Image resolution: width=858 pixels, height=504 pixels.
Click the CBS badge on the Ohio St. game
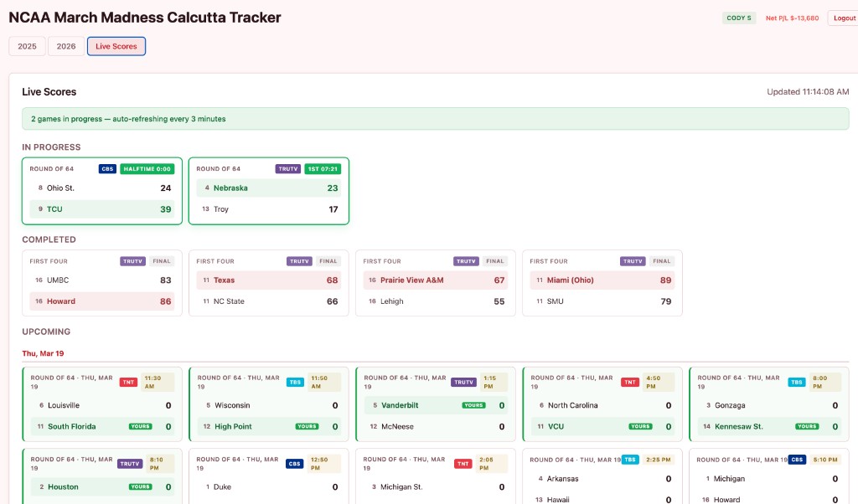pos(107,169)
